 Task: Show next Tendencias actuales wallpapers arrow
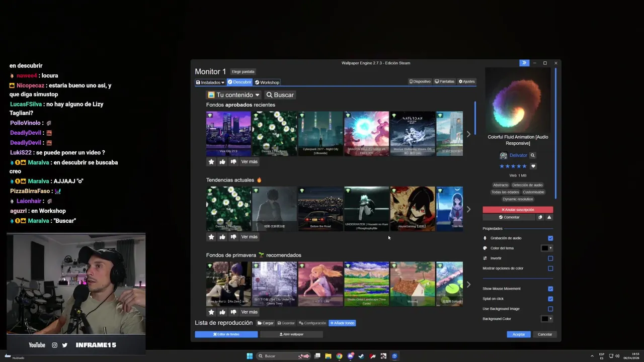pos(468,209)
